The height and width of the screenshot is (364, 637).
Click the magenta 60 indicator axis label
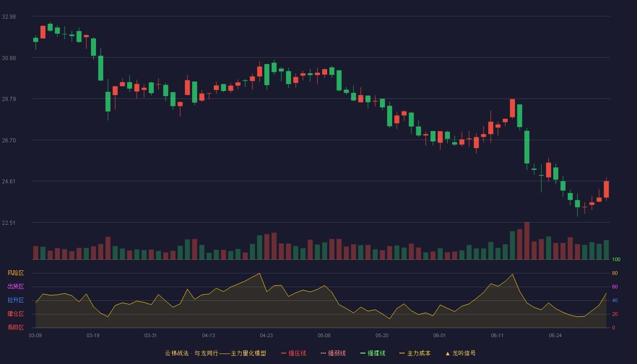click(615, 287)
